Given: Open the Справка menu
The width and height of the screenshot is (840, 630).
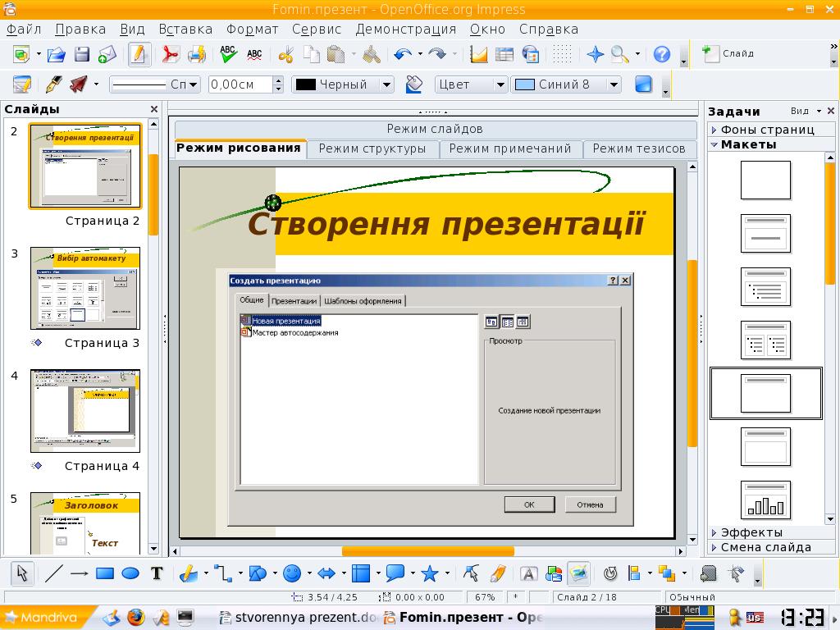Looking at the screenshot, I should pos(549,30).
